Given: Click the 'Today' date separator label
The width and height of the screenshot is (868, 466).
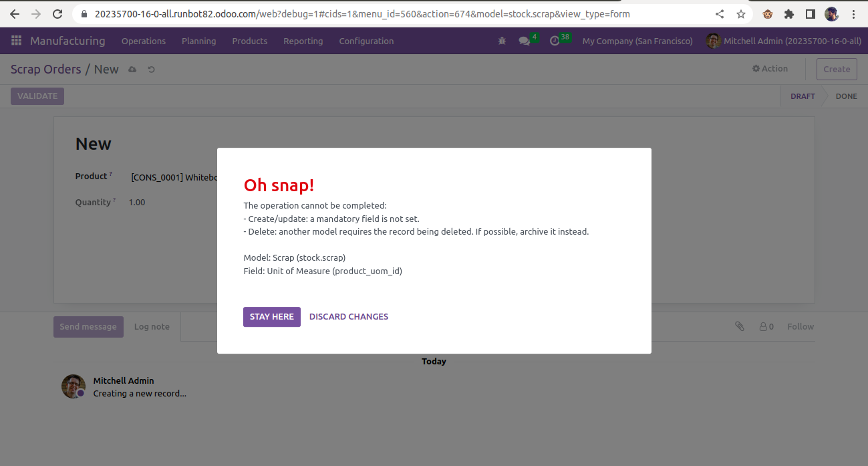Looking at the screenshot, I should tap(434, 361).
